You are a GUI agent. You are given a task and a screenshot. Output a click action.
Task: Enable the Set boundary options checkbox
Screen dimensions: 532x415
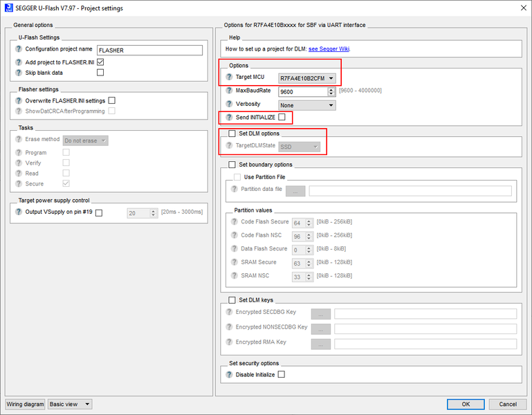point(232,165)
